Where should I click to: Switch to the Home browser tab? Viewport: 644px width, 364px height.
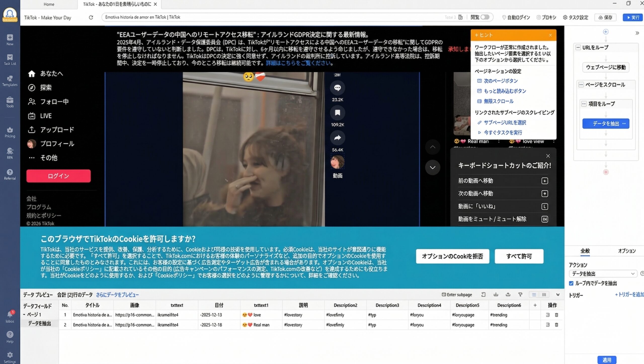[49, 4]
